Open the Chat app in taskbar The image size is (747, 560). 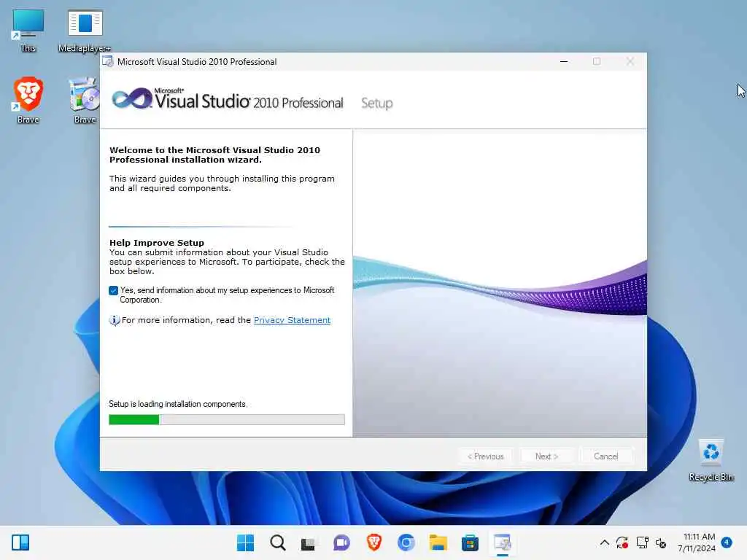341,542
